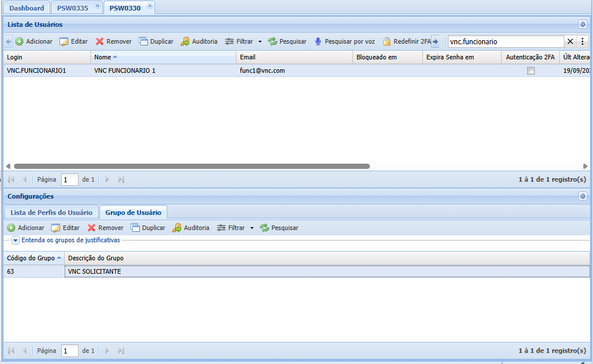Clear the vnc.funcionario search text
Image resolution: width=593 pixels, height=364 pixels.
[570, 41]
